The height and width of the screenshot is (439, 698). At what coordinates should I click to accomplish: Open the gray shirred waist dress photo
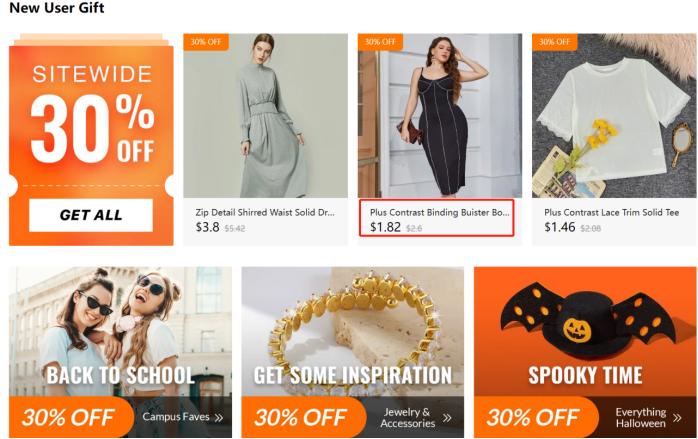click(265, 115)
